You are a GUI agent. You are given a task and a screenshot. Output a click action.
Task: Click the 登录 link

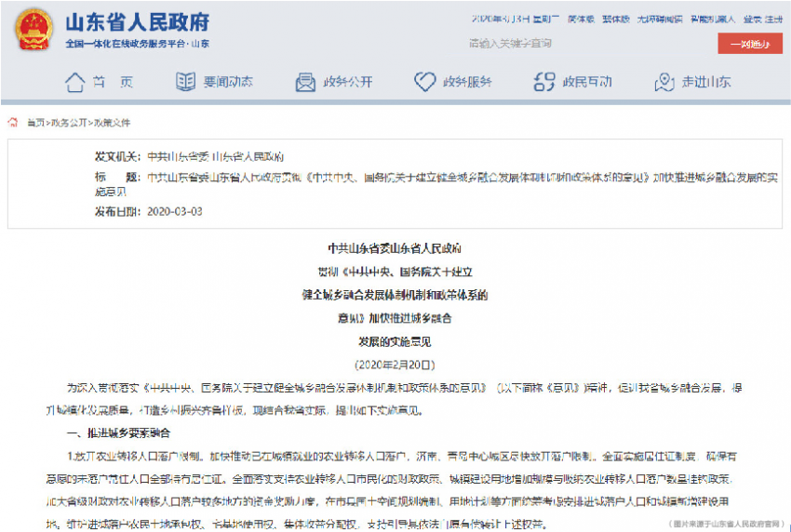point(752,20)
